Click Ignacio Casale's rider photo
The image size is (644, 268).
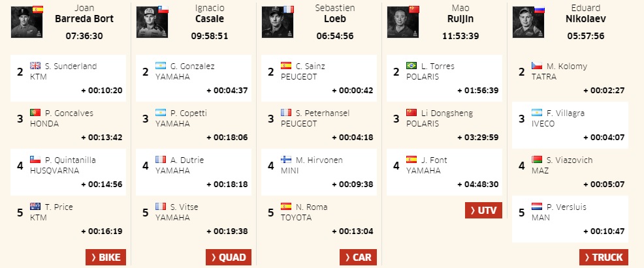152,22
